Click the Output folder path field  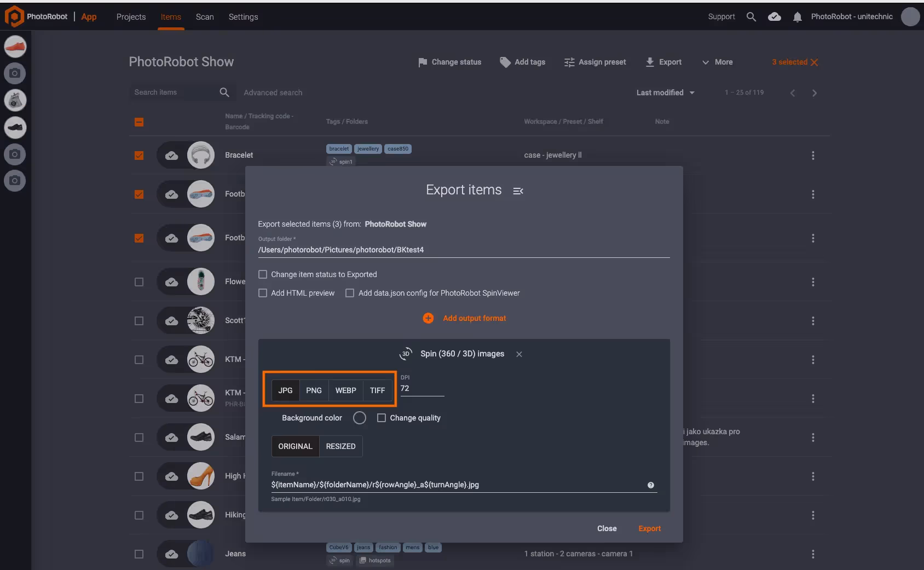464,250
